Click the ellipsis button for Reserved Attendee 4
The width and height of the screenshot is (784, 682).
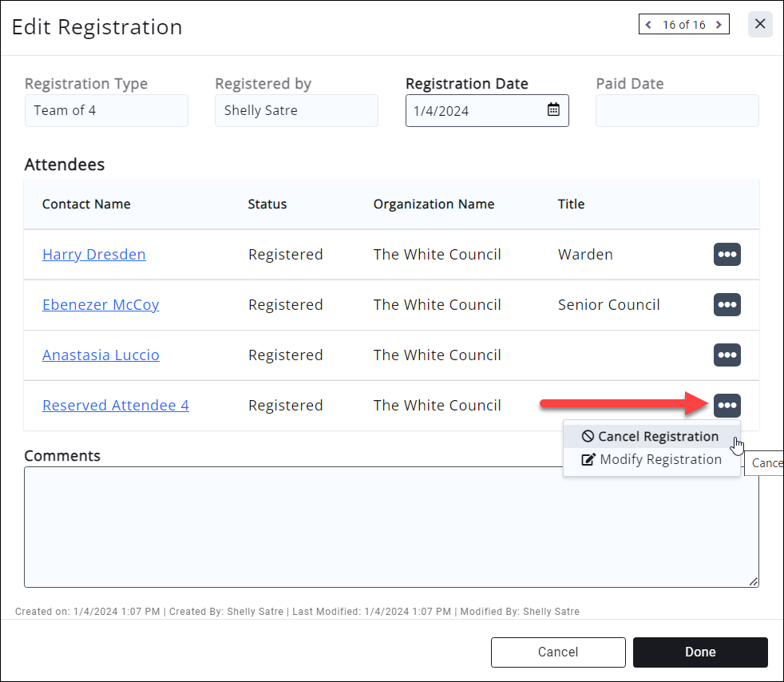pos(727,405)
